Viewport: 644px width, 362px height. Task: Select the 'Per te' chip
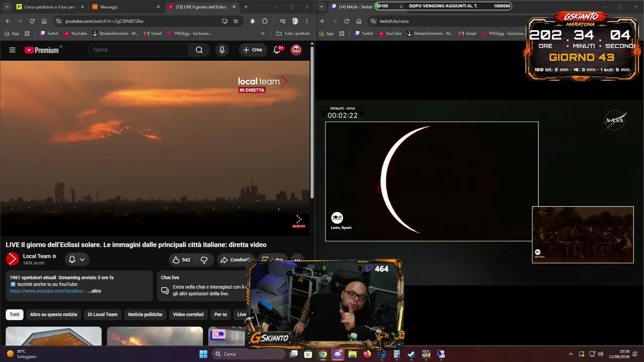coord(220,315)
